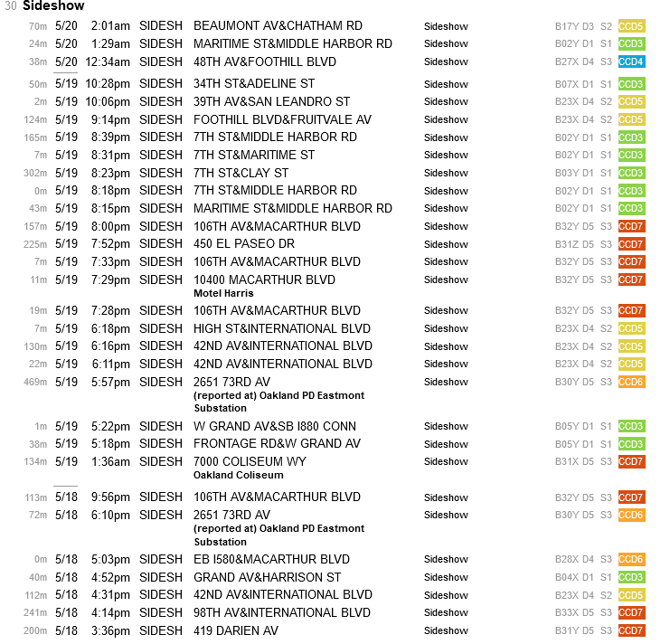Select 10400 MACARTHUR BLVD address
The height and width of the screenshot is (644, 670).
coord(265,279)
